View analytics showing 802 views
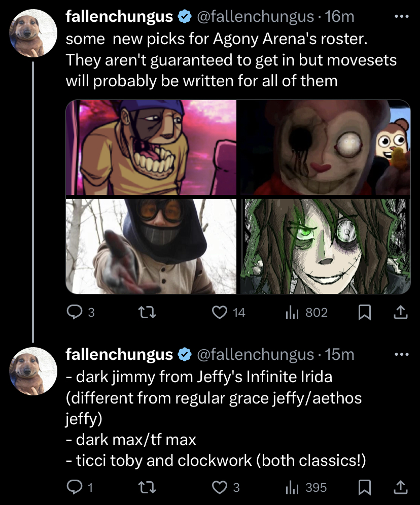This screenshot has height=505, width=420. tap(291, 313)
